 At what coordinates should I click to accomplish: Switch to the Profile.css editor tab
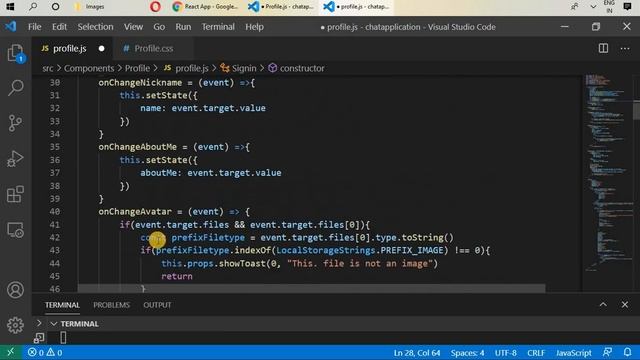tap(153, 48)
